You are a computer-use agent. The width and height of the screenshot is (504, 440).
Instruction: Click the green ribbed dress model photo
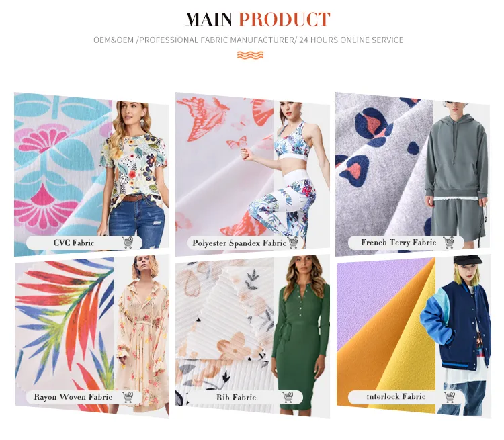300,336
